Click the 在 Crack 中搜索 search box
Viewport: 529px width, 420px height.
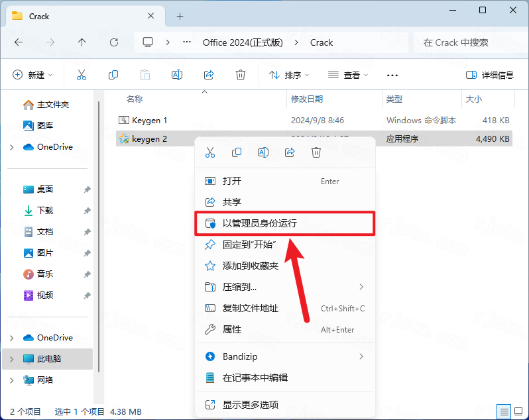(467, 42)
